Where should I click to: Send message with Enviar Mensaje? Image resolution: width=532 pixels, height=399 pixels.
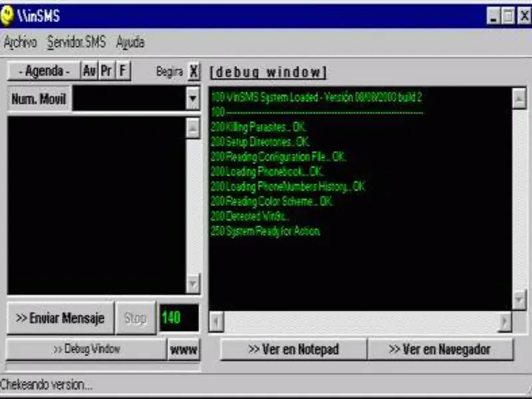tap(61, 319)
